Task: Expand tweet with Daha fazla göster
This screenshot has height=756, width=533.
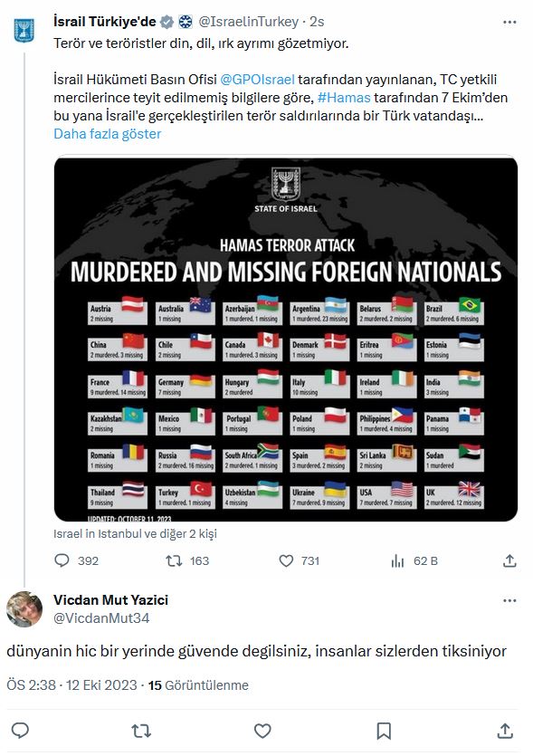Action: [107, 134]
